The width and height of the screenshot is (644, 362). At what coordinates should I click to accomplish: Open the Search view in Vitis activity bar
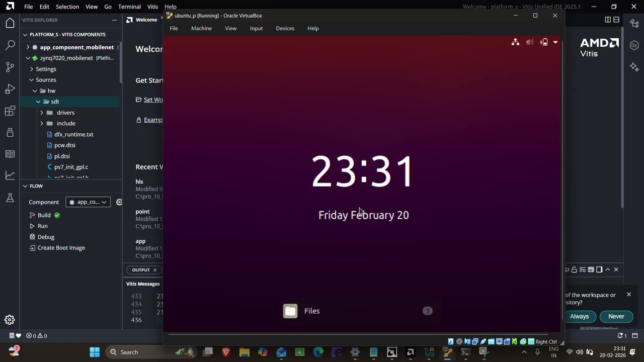pos(10,45)
